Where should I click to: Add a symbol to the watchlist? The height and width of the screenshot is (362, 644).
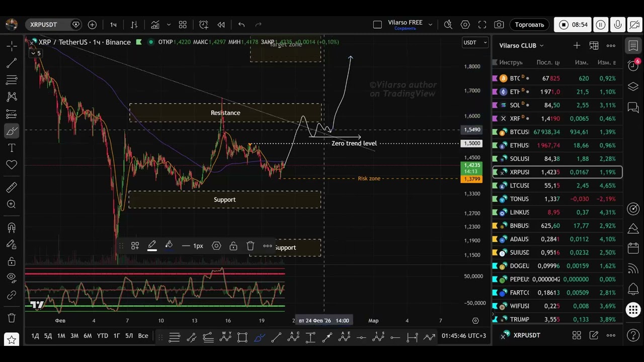click(577, 45)
